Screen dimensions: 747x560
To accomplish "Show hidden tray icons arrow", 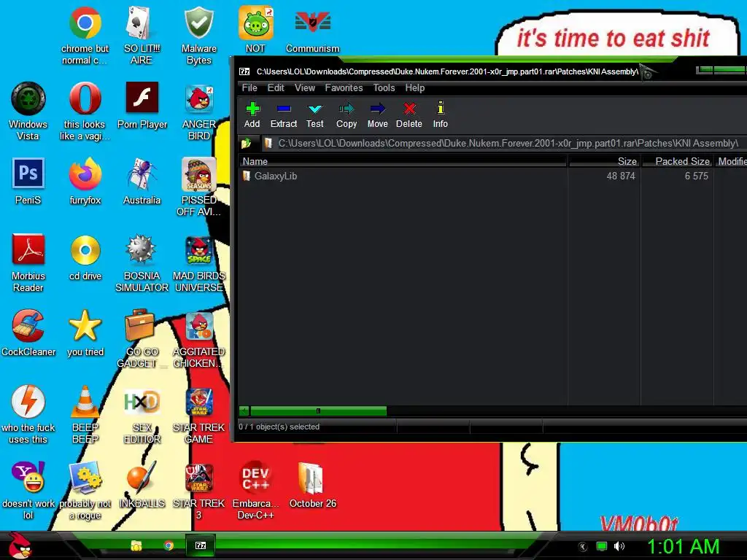I will tap(582, 547).
